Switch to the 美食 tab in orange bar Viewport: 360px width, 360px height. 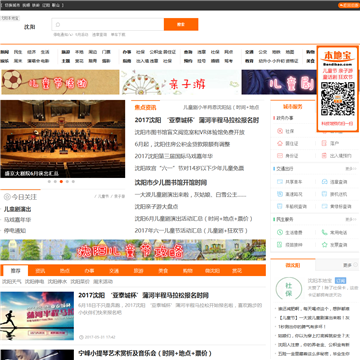coord(163,271)
